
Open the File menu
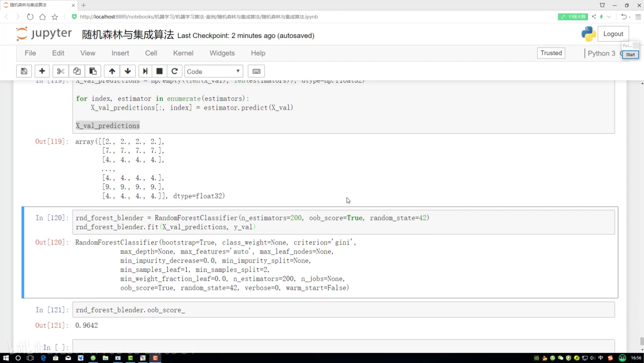(30, 53)
